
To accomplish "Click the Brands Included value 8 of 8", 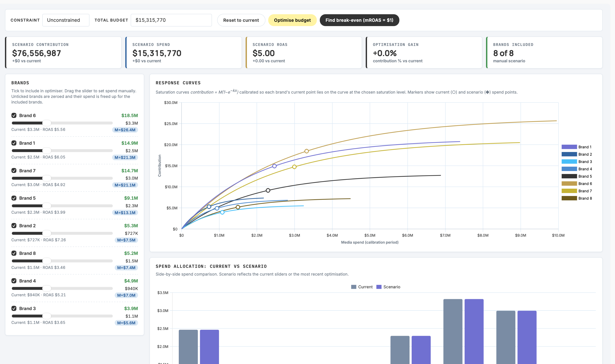I will (504, 53).
